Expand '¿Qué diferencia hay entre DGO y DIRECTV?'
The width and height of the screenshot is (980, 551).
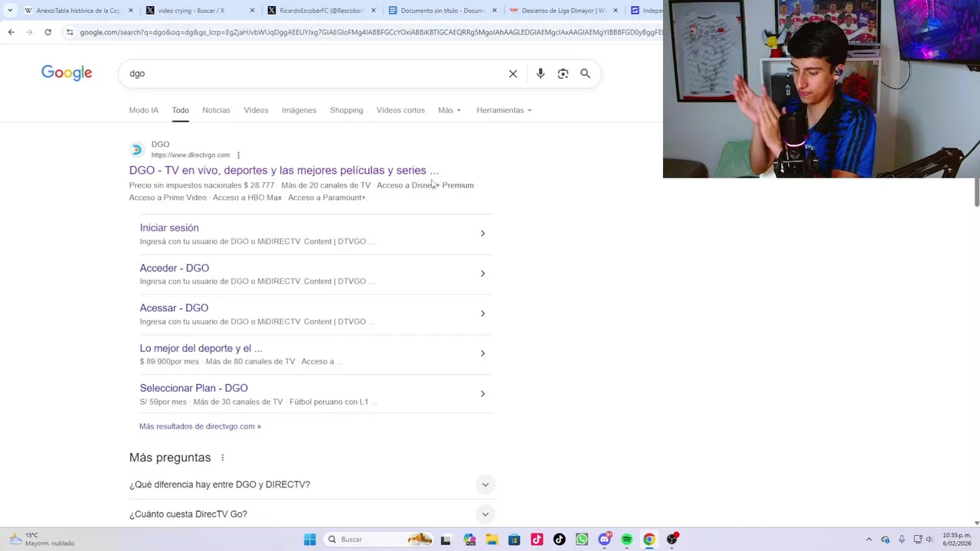[x=312, y=484]
